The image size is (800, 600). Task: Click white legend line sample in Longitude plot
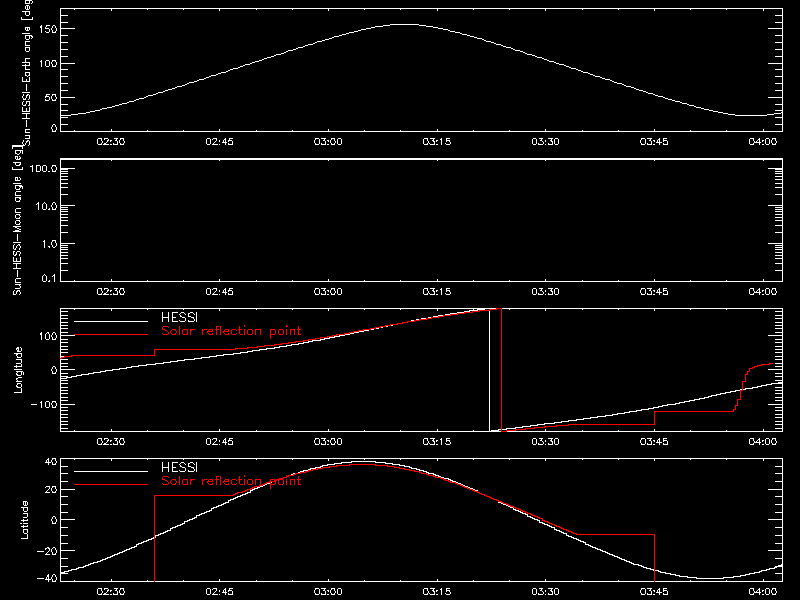111,321
